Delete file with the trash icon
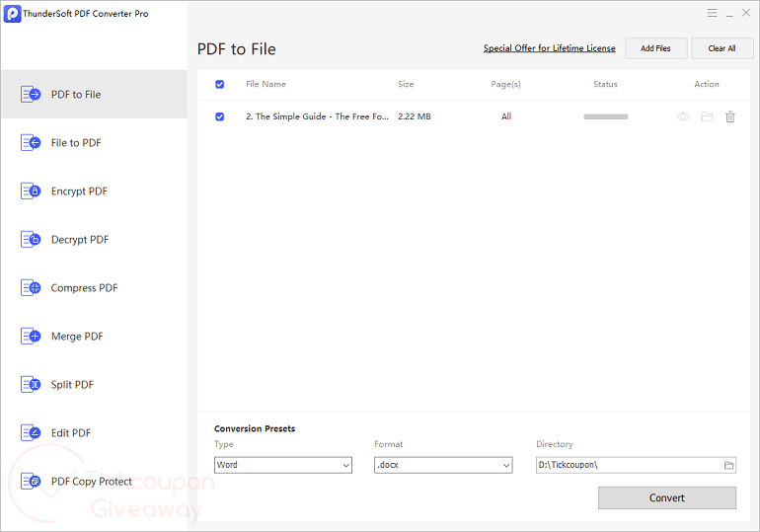This screenshot has width=760, height=532. 730,116
